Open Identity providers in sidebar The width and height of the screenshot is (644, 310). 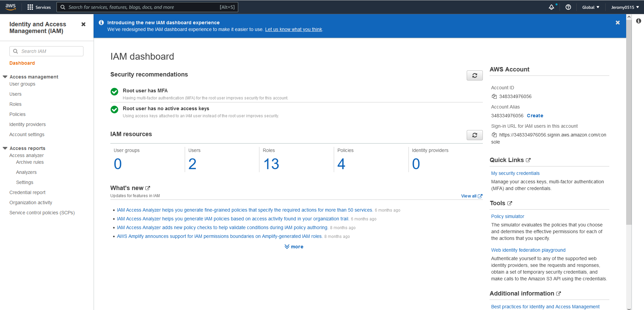pyautogui.click(x=28, y=124)
